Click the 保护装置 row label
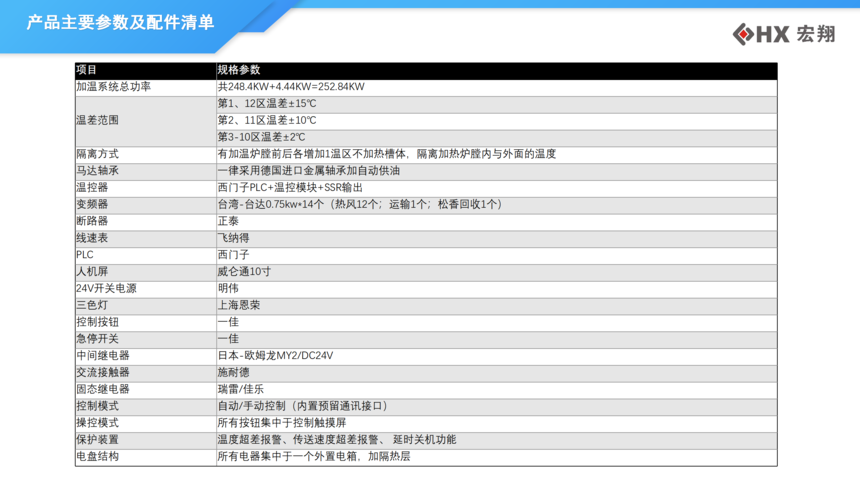The width and height of the screenshot is (860, 484). 98,440
